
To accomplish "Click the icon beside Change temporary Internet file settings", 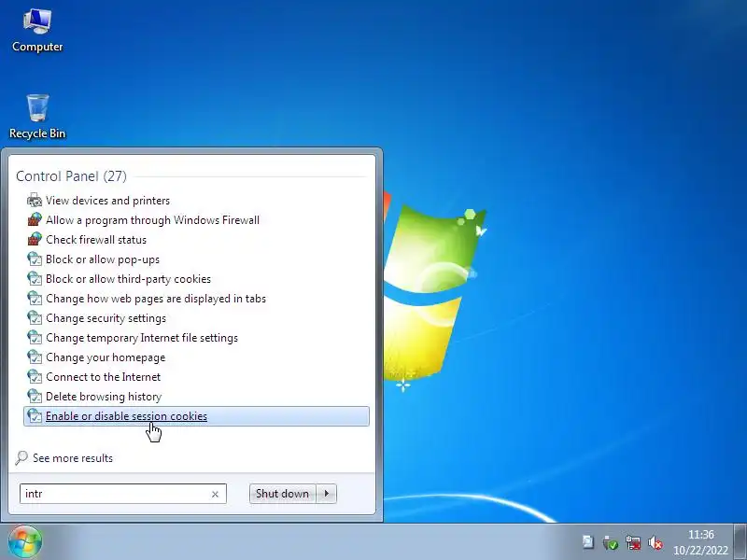I will [x=35, y=337].
